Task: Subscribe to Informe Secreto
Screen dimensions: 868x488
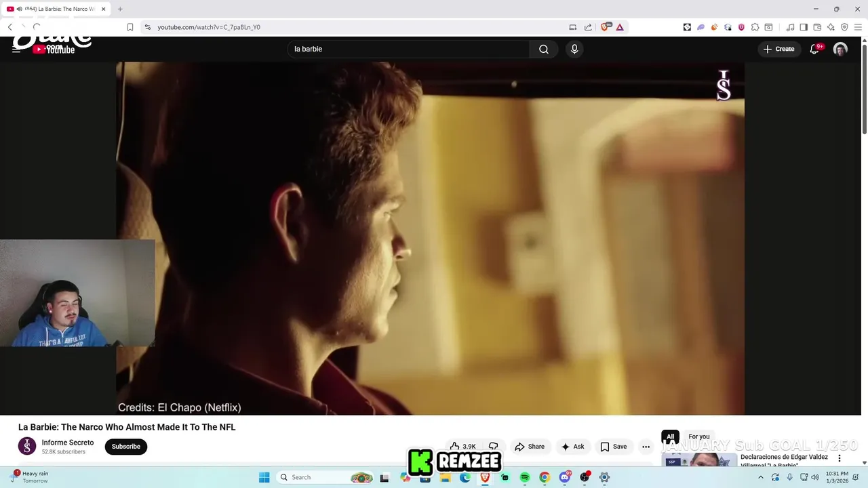Action: 126,447
